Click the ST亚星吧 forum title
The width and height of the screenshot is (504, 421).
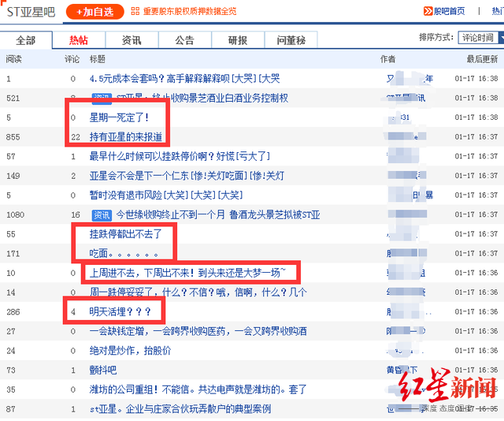[x=31, y=13]
